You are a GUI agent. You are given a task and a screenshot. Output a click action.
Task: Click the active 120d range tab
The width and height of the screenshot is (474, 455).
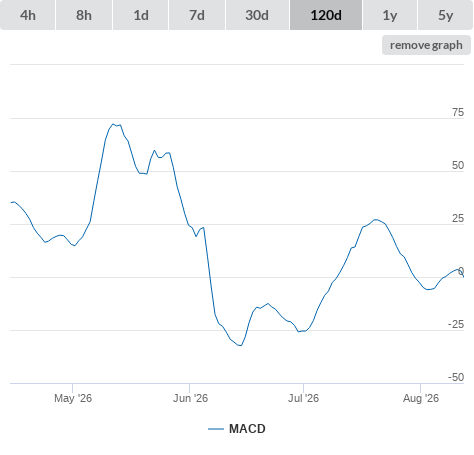click(326, 15)
